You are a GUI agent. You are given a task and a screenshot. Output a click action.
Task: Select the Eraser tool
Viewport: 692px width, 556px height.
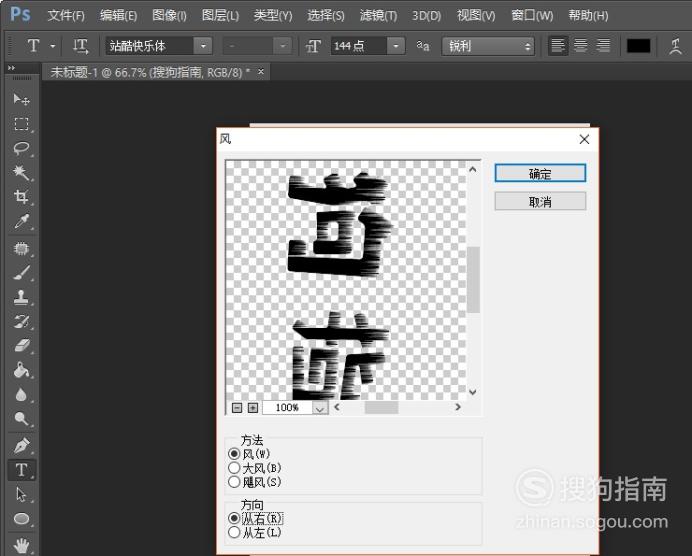[21, 346]
